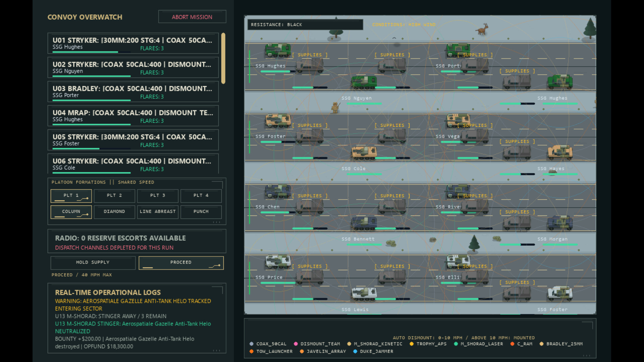The height and width of the screenshot is (362, 644).
Task: Select the tan vehicle above SSG Foster
Action: (x=278, y=121)
